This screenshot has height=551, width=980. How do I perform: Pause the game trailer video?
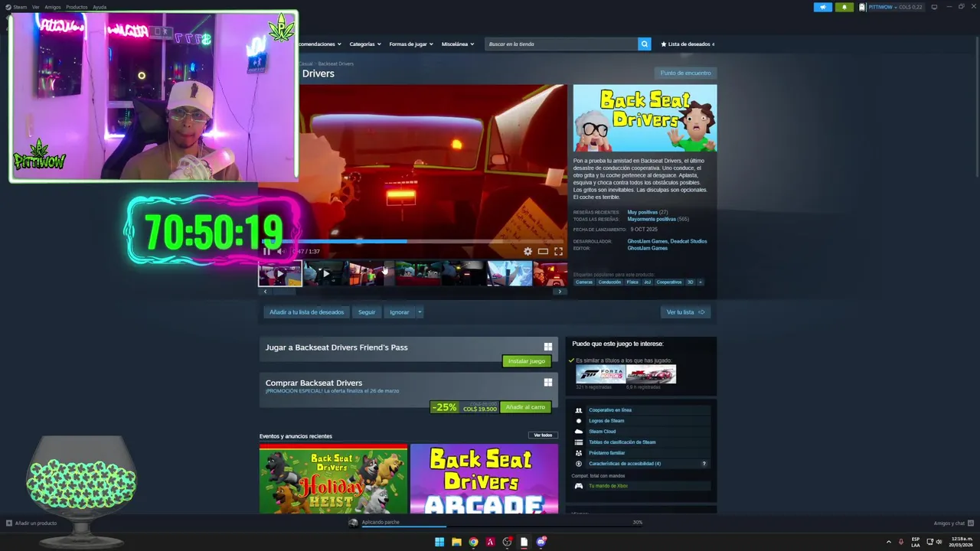coord(266,251)
